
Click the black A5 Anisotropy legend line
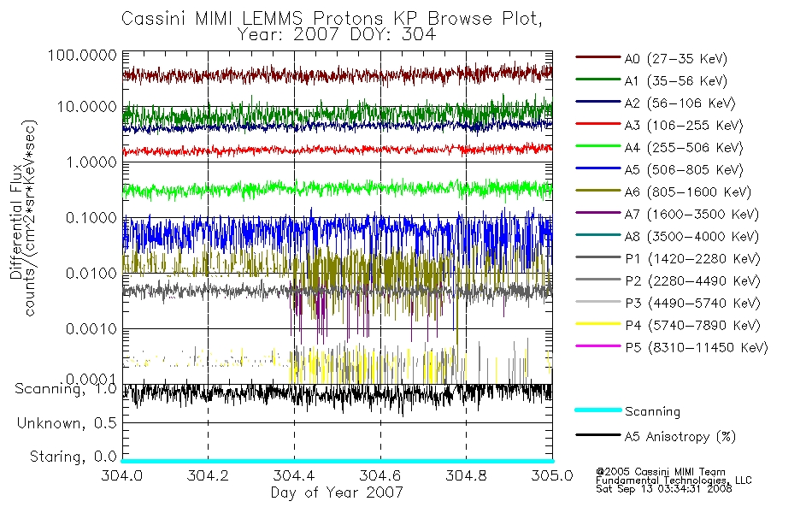[x=597, y=435]
